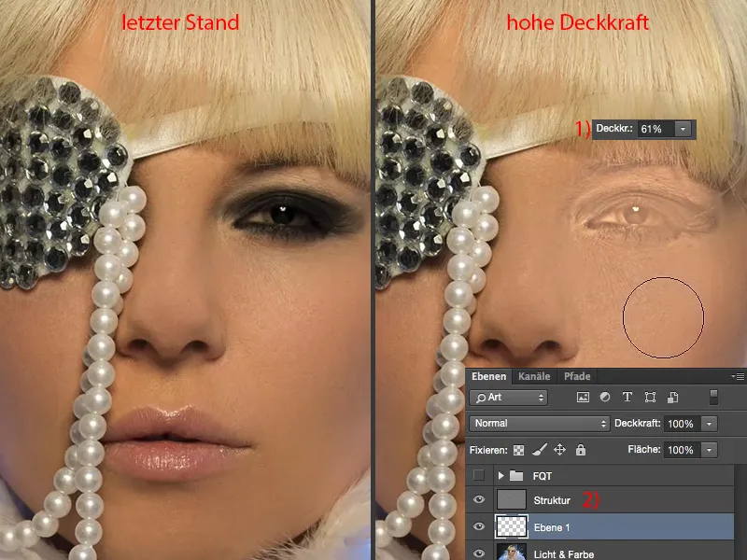Screen dimensions: 747x560
Task: Click the Fläche 100% field
Action: coord(682,450)
